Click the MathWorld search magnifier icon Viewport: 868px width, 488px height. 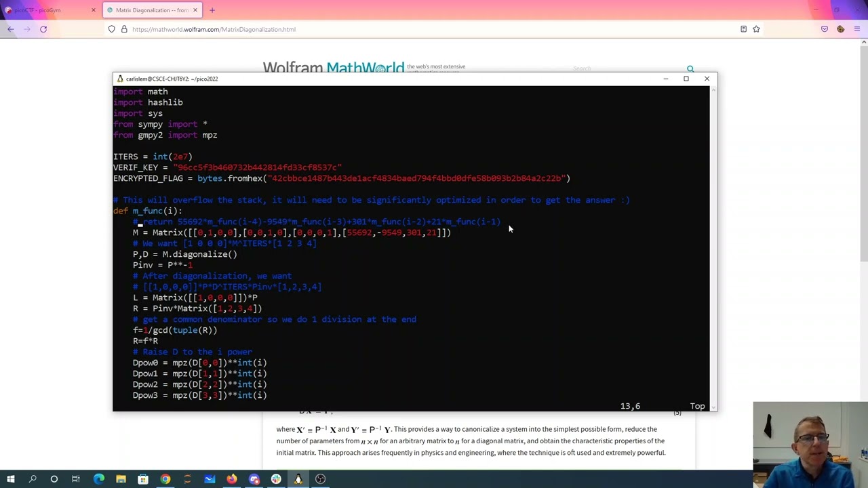pyautogui.click(x=690, y=68)
